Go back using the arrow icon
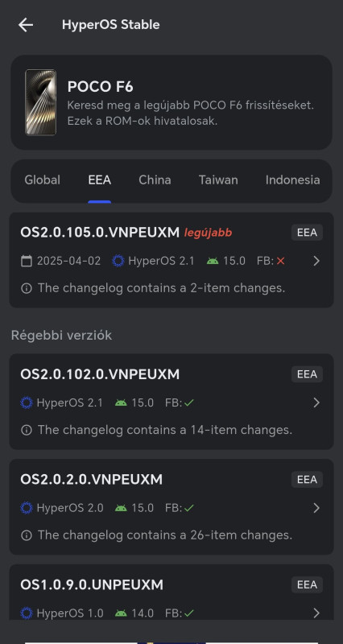Screen dimensions: 343x644 [x=26, y=25]
